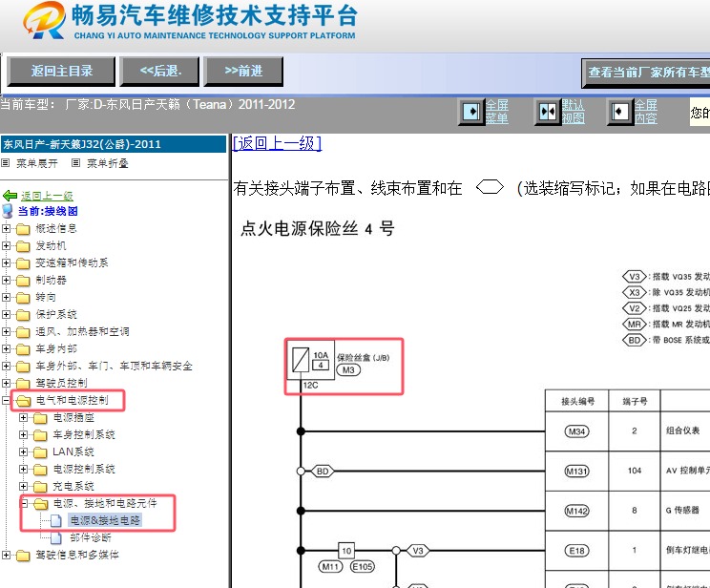The image size is (710, 588).
Task: Click the 默认视图 text link
Action: pos(574,112)
